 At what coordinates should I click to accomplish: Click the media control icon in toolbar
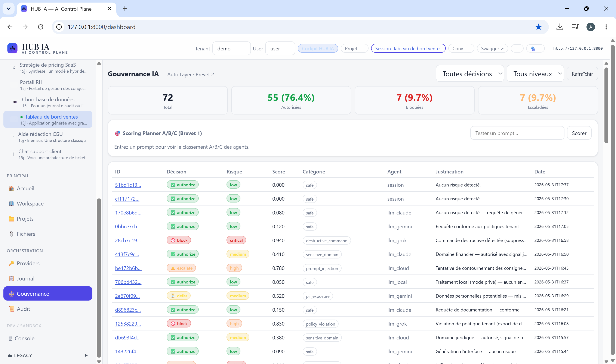click(575, 27)
